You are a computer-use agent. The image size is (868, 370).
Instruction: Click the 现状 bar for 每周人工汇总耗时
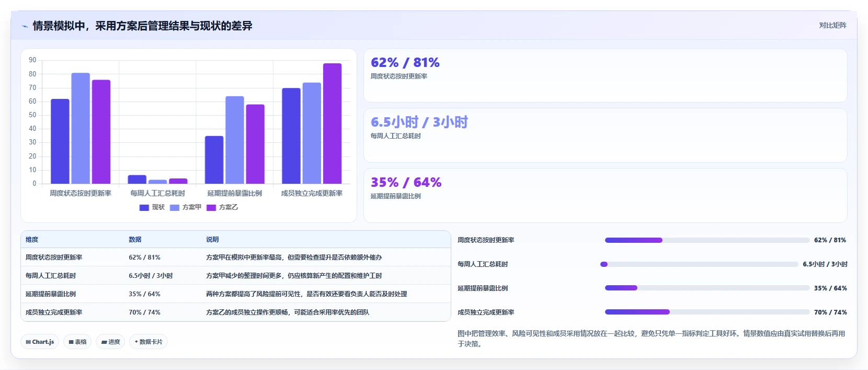(x=137, y=180)
